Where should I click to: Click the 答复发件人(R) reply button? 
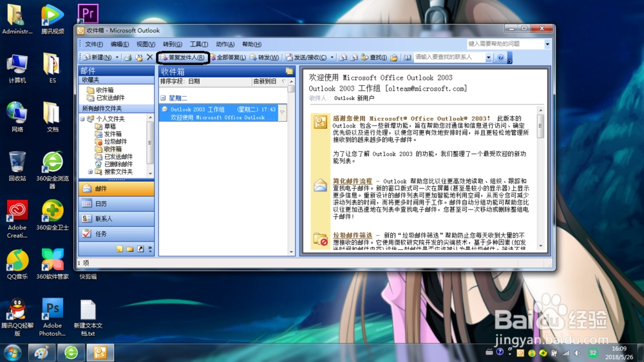(x=183, y=57)
